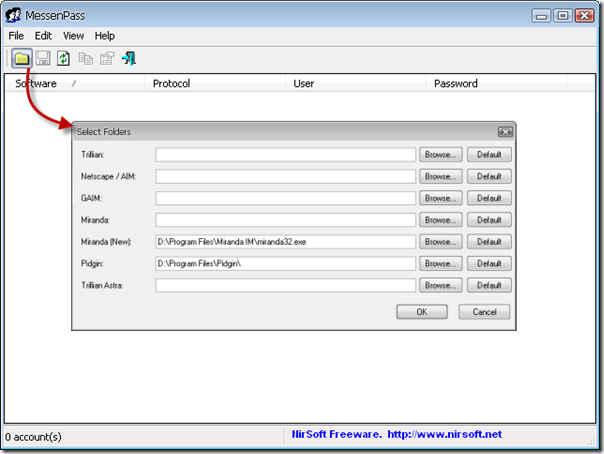Sort by the User column header
Viewport: 604px width, 454px height.
click(x=356, y=84)
